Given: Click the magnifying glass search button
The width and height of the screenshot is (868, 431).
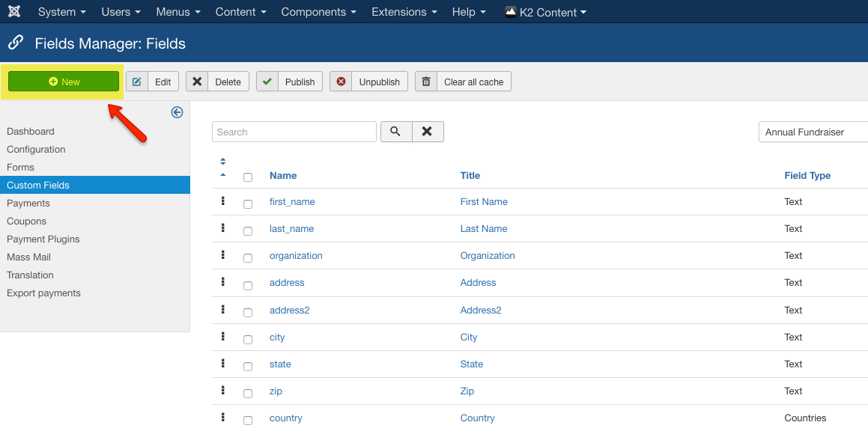Looking at the screenshot, I should coord(395,132).
